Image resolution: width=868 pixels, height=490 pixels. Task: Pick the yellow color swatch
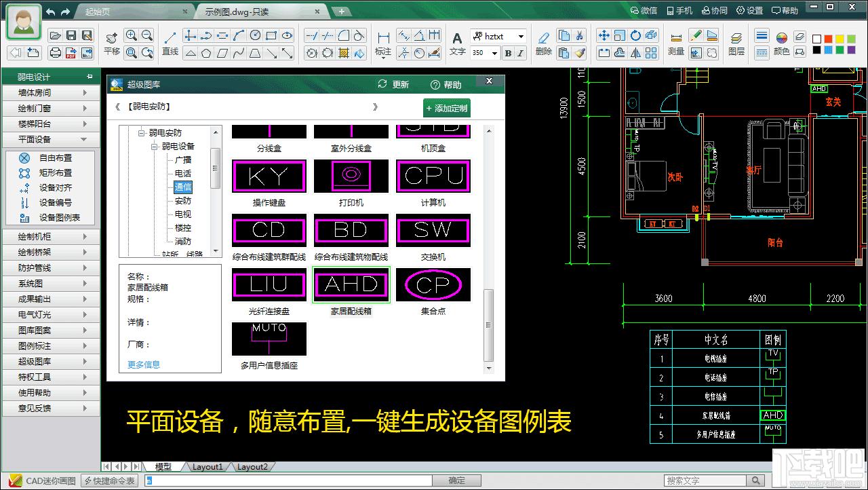tap(840, 39)
